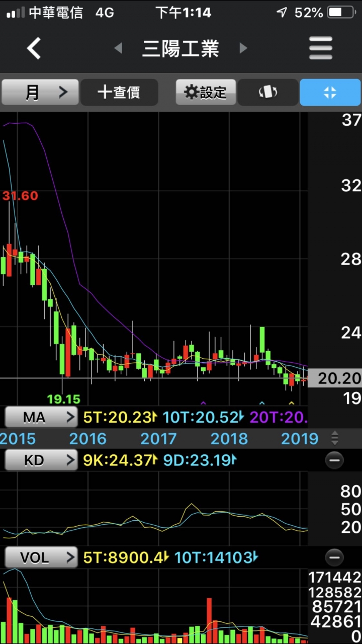The height and width of the screenshot is (644, 362).
Task: Tap the 31.60 high price label
Action: 20,196
